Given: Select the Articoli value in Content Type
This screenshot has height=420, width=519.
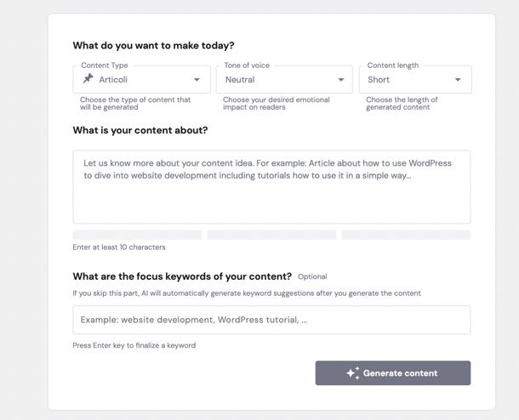Looking at the screenshot, I should tap(113, 80).
